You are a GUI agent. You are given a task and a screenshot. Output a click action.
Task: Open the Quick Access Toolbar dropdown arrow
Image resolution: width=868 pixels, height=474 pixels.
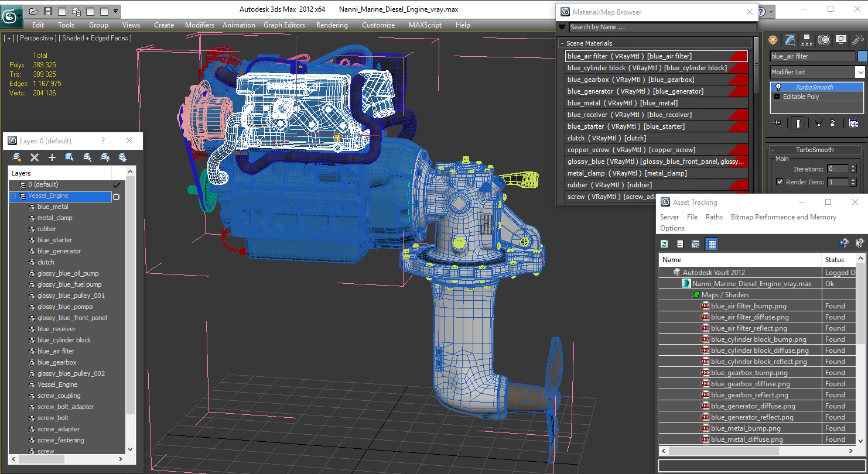click(116, 11)
